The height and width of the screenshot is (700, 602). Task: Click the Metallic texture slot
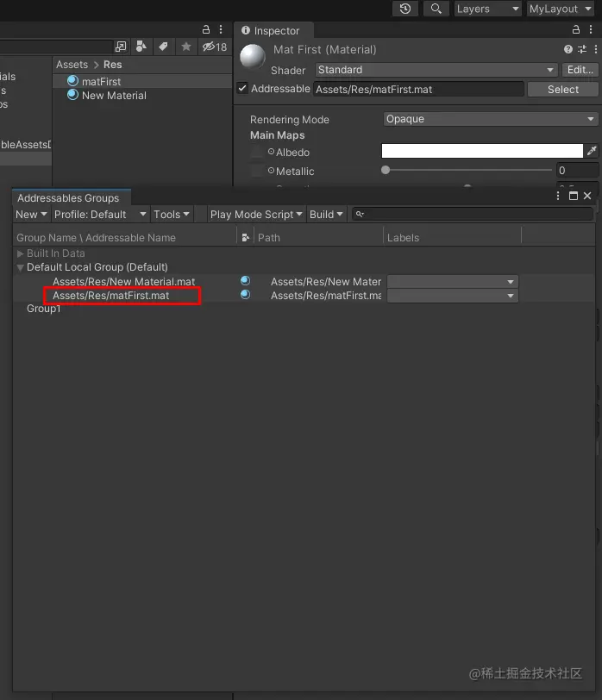click(x=257, y=171)
